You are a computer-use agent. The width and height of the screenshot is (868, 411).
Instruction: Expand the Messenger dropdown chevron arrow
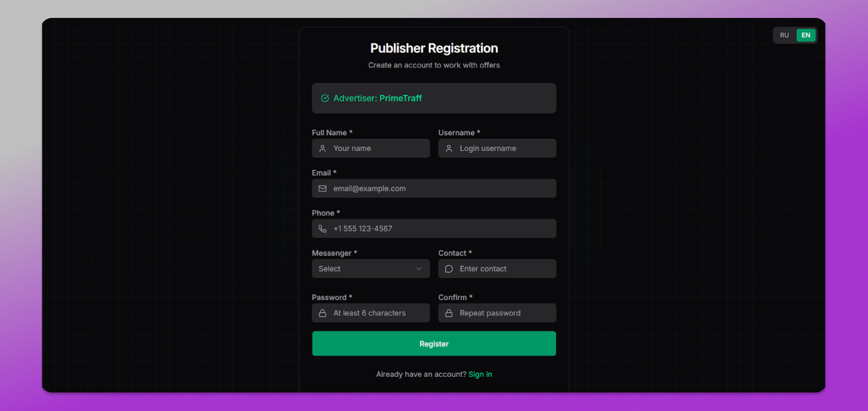click(419, 269)
